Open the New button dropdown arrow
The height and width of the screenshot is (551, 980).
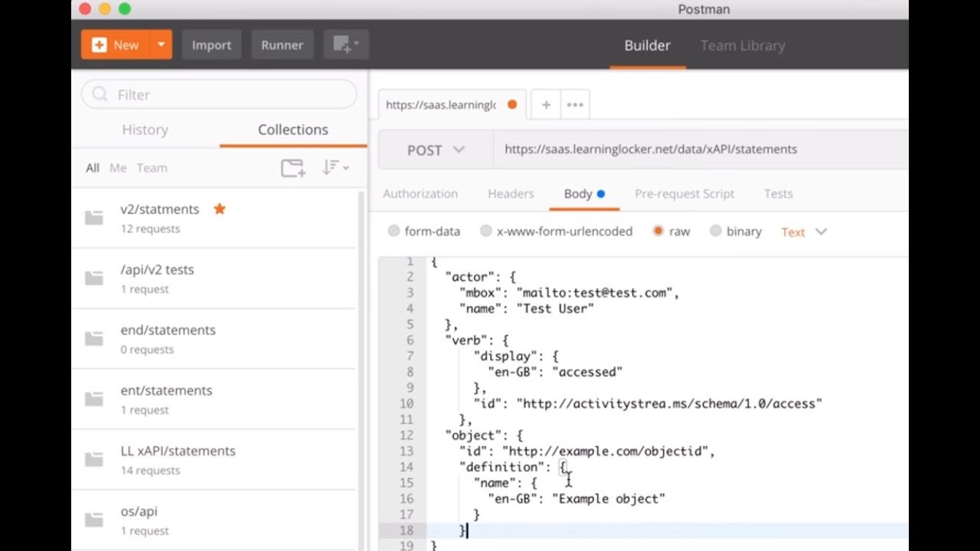162,45
